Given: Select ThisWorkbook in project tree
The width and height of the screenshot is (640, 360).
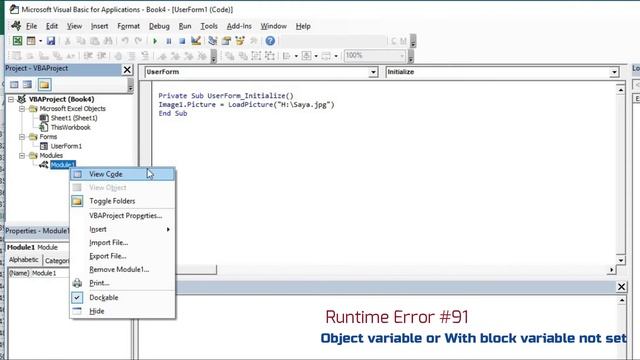Looking at the screenshot, I should click(x=70, y=127).
